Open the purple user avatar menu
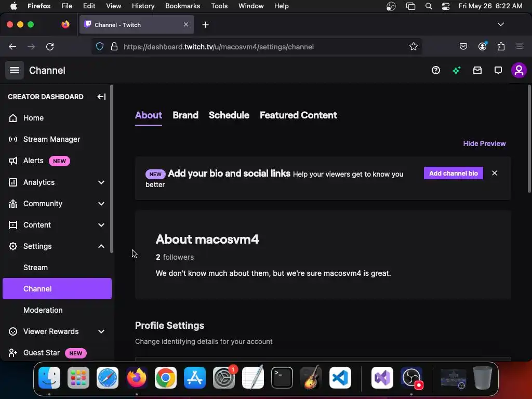Screen dimensions: 532x399 [x=519, y=70]
